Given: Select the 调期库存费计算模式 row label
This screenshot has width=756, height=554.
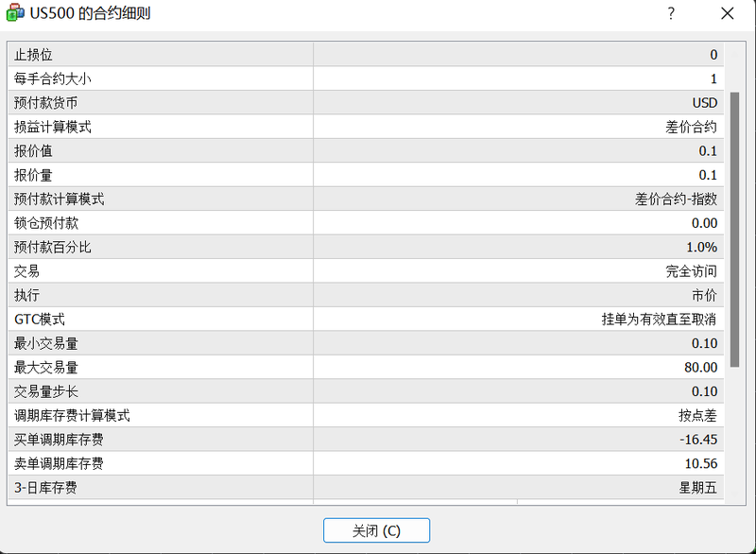Looking at the screenshot, I should 72,416.
